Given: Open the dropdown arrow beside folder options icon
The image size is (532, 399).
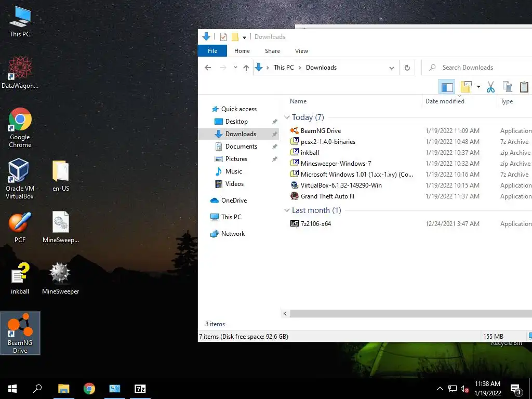Looking at the screenshot, I should tap(478, 87).
